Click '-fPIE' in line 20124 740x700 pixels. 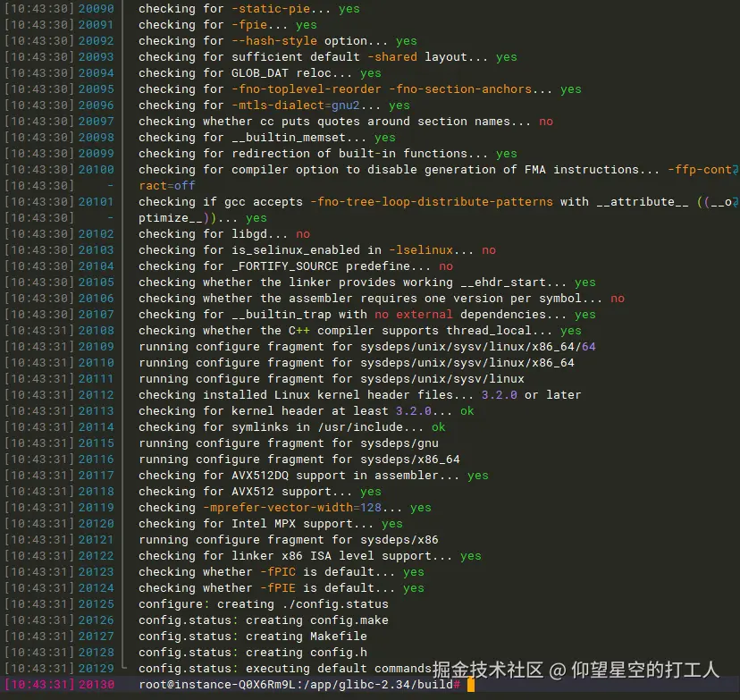(278, 587)
